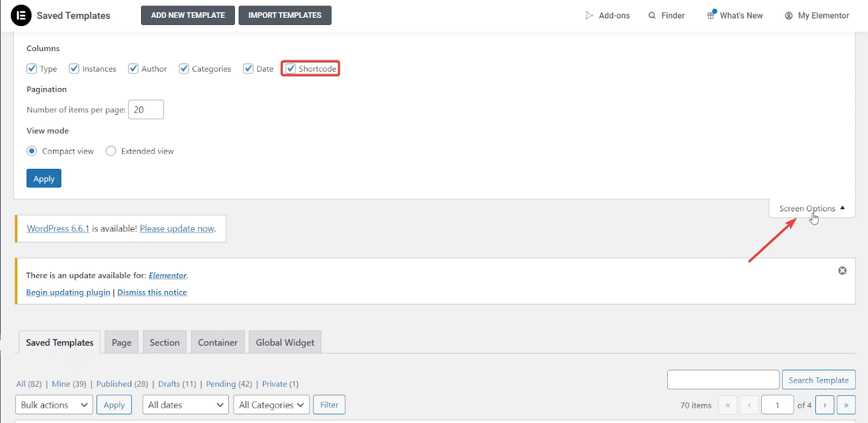Select the Extended view radio button

click(111, 151)
